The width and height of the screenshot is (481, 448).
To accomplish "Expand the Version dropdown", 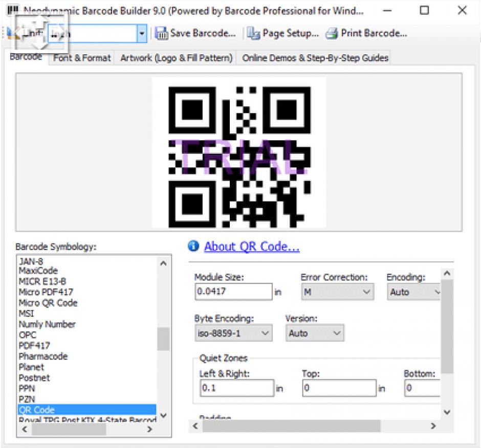I will [336, 333].
